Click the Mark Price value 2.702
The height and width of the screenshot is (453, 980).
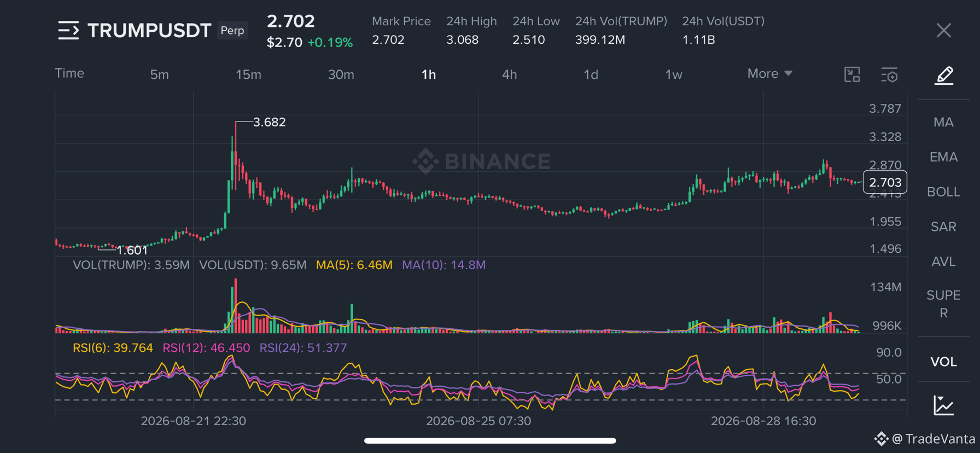click(388, 40)
